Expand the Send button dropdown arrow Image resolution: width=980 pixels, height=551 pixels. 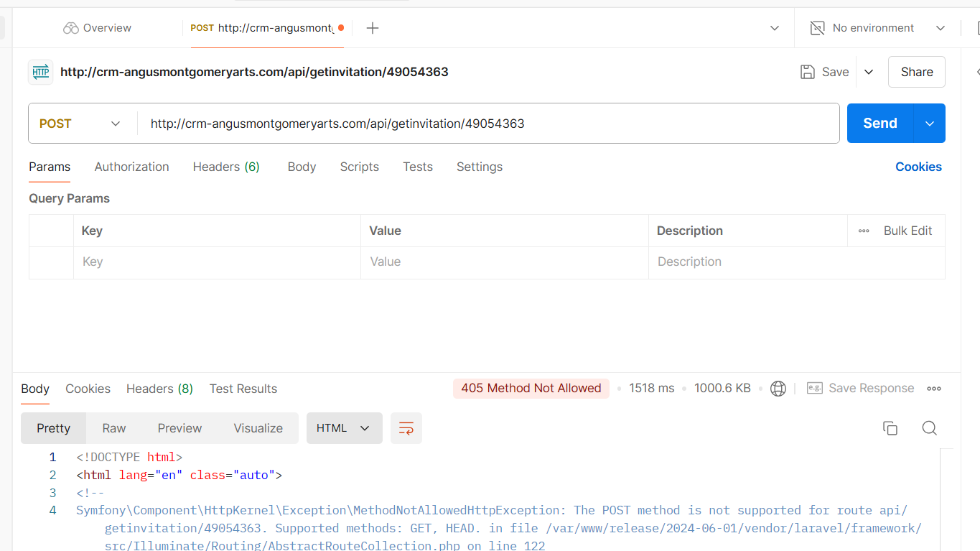pyautogui.click(x=929, y=124)
